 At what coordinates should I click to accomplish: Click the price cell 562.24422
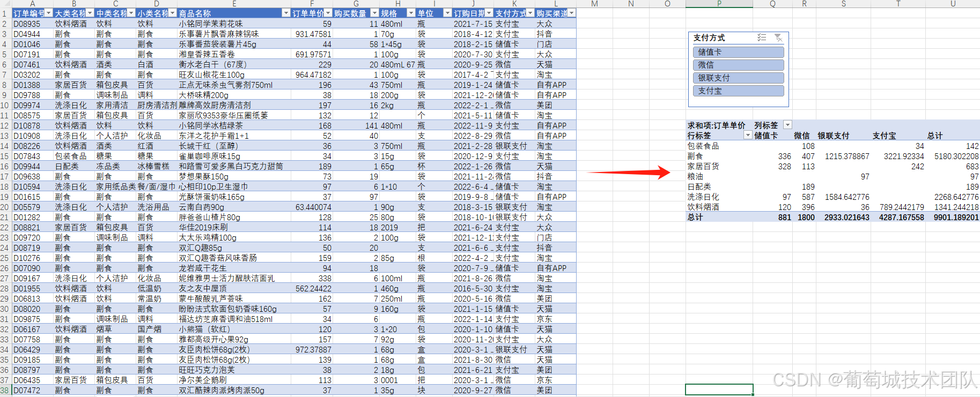(x=312, y=288)
